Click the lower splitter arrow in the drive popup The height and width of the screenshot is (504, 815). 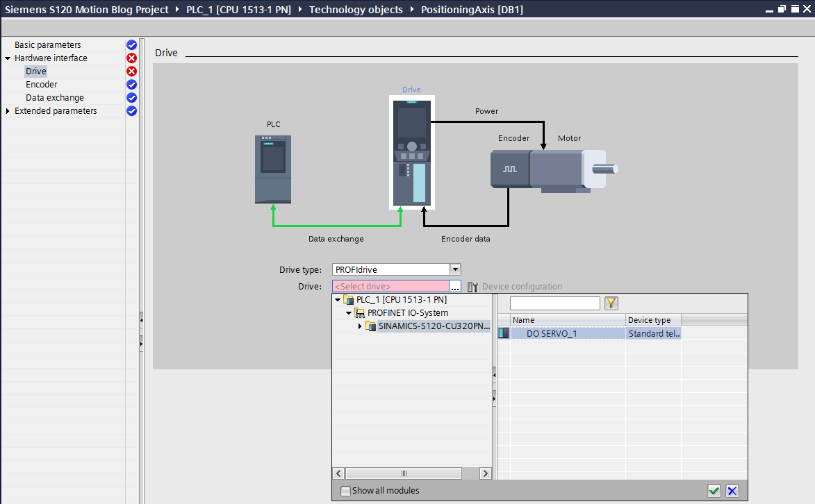coord(494,399)
